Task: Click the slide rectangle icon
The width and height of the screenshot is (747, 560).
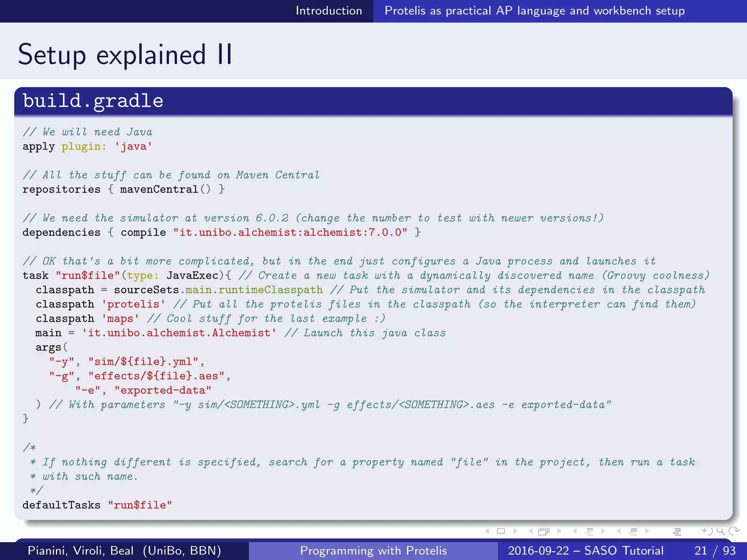Action: [x=501, y=531]
